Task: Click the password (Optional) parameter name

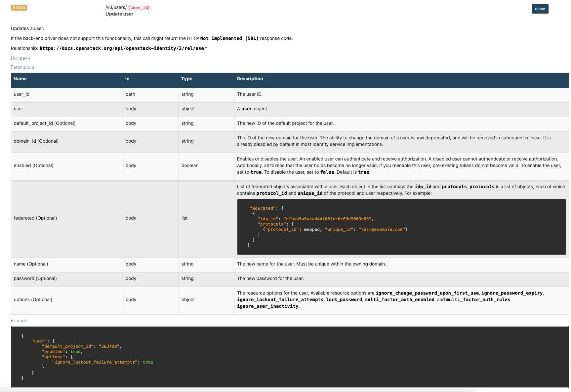Action: (x=35, y=278)
